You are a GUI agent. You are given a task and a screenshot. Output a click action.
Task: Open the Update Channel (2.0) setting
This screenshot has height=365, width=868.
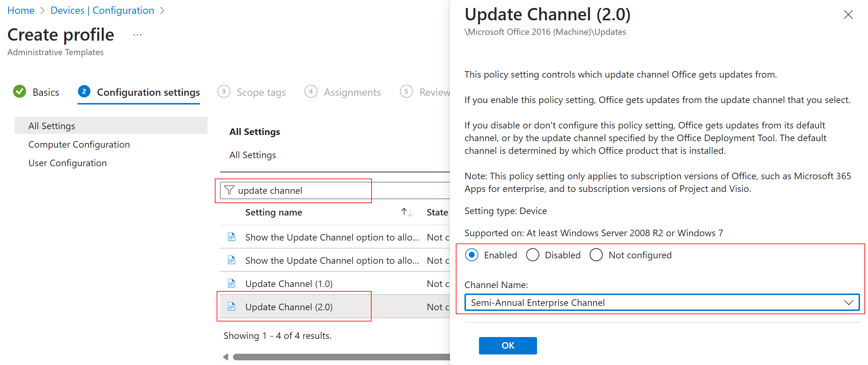(289, 307)
